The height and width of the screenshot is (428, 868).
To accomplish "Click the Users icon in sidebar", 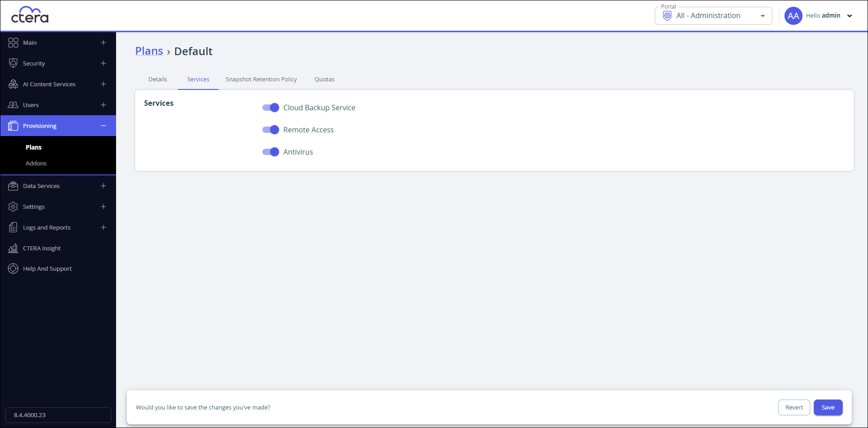I will click(x=13, y=105).
